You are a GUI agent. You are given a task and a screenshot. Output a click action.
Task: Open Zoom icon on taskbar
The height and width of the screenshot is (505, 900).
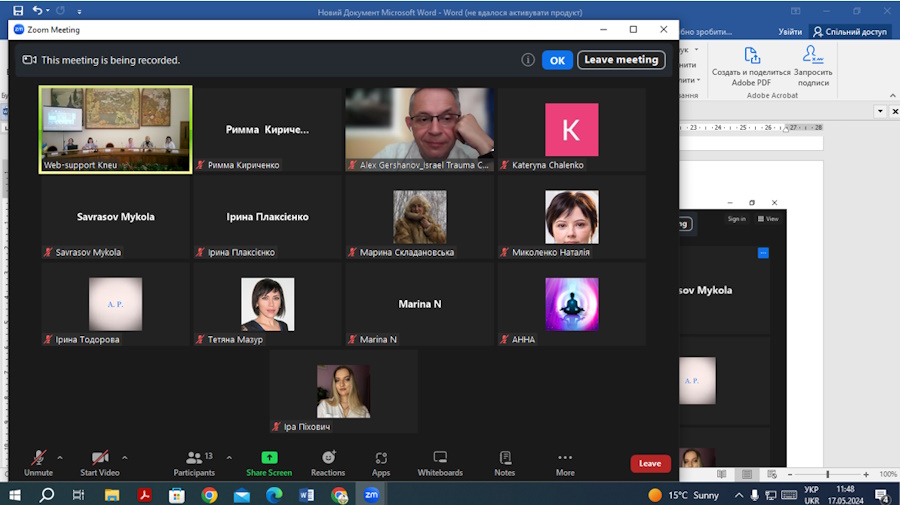click(x=371, y=494)
